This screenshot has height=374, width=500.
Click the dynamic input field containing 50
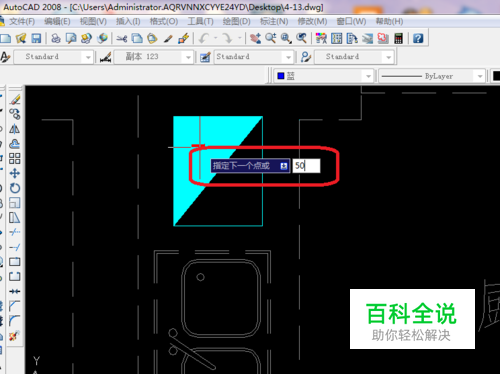306,166
